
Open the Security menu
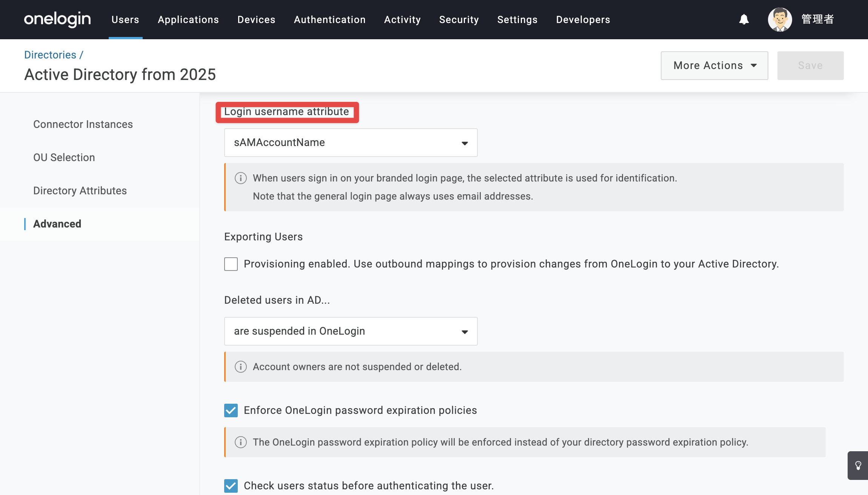[459, 20]
